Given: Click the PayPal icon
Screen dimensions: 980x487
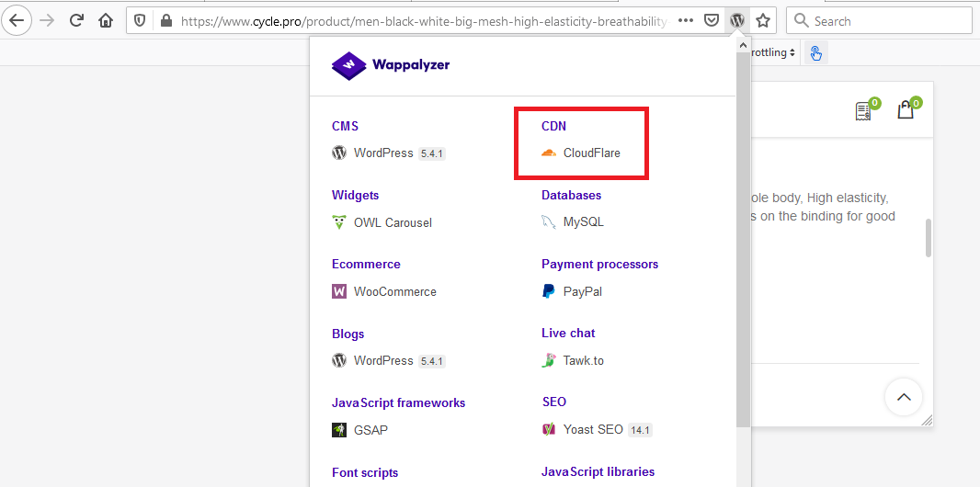Looking at the screenshot, I should 548,291.
